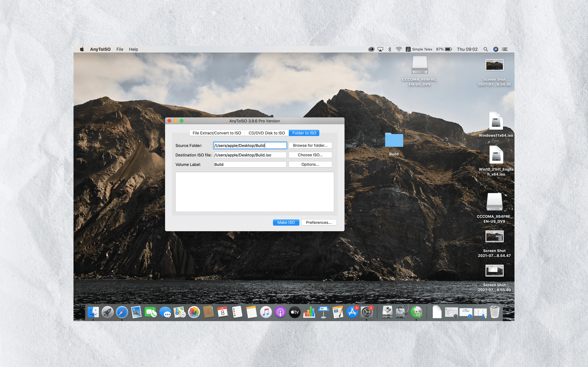The image size is (588, 367).
Task: Open AnyToISO from the Dock
Action: 416,312
